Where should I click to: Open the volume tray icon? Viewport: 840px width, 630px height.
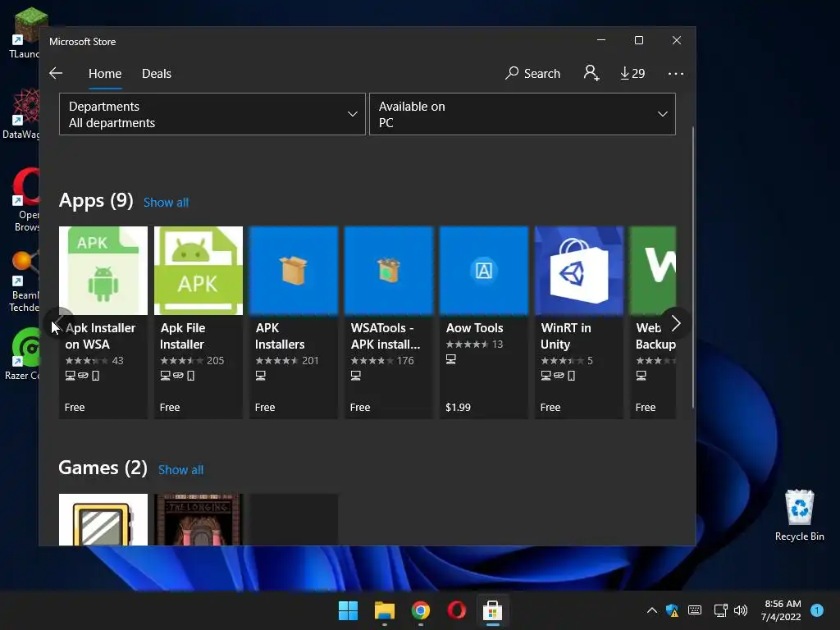click(741, 610)
